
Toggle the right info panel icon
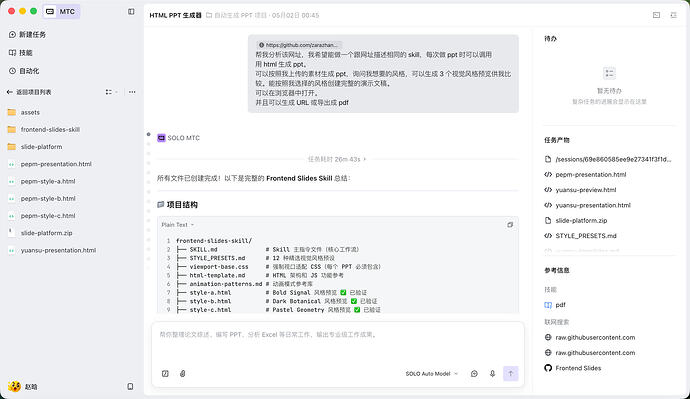(x=673, y=15)
